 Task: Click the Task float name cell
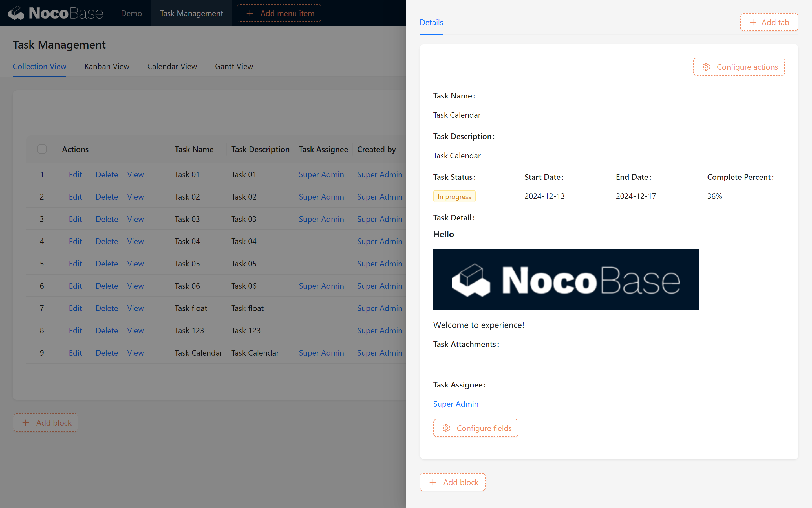pos(191,308)
